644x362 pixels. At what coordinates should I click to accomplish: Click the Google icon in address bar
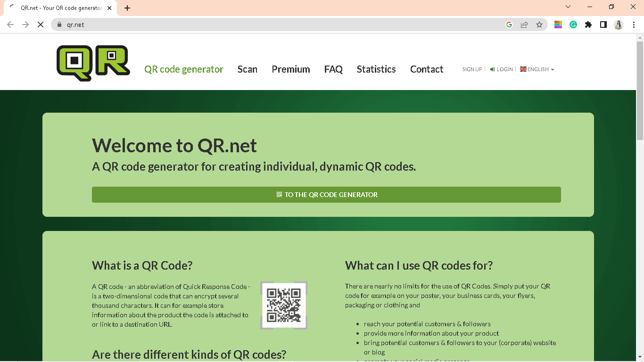coord(509,25)
